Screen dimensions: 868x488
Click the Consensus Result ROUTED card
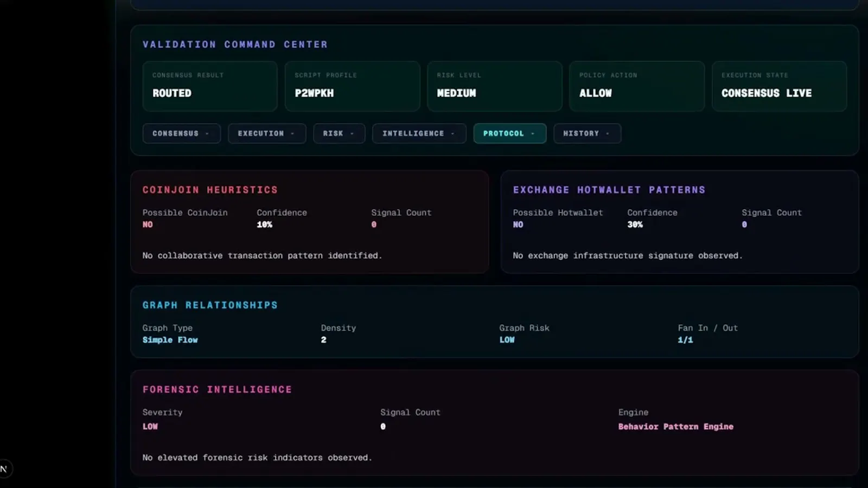click(210, 86)
